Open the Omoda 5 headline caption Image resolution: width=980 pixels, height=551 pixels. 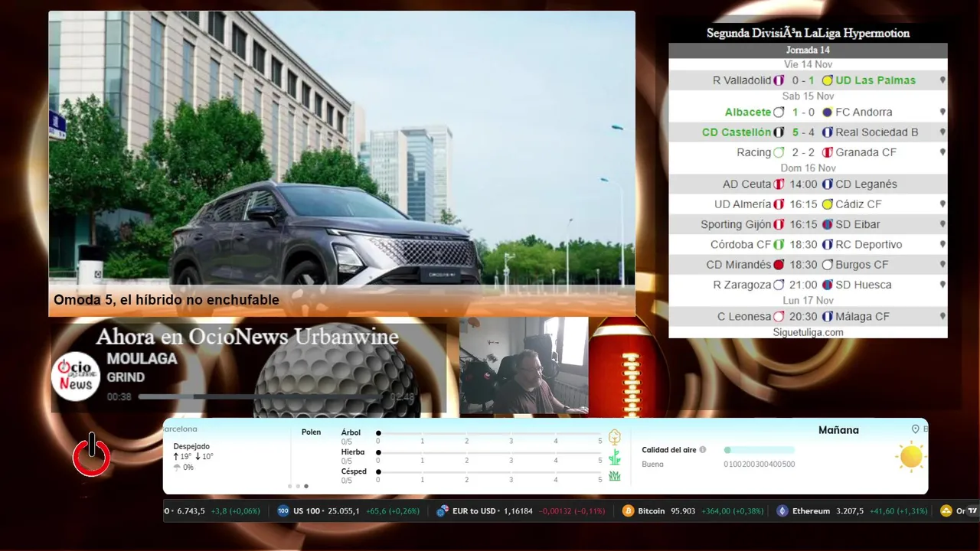166,300
